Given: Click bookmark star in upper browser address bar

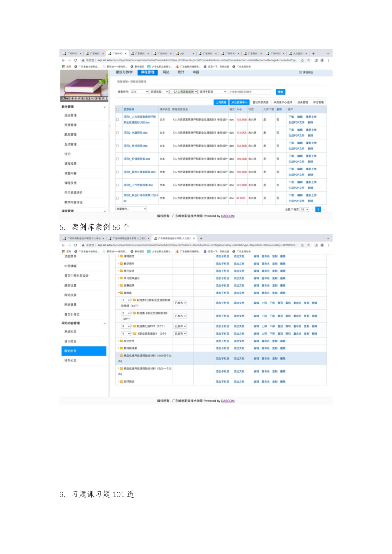Looking at the screenshot, I should (309, 60).
